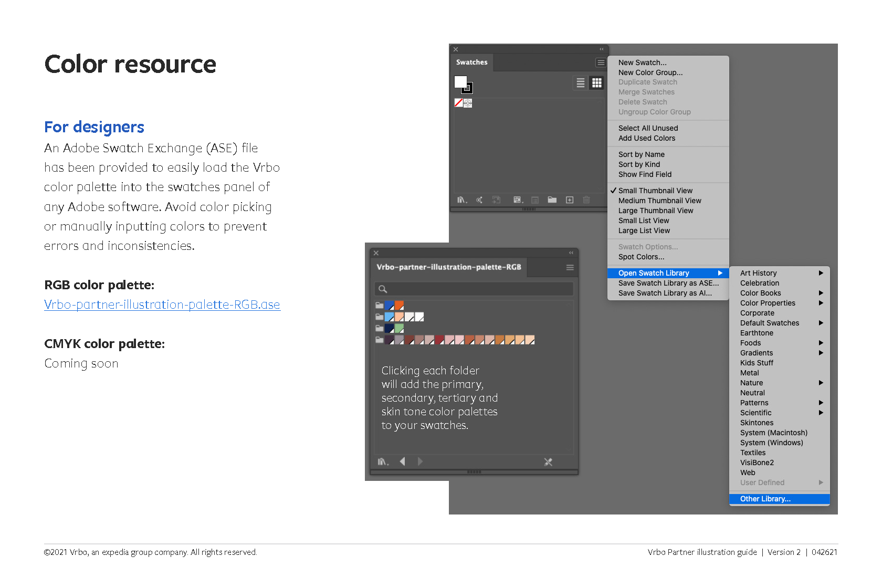Screen dimensions: 882x588
Task: Click the New Color Group folder icon
Action: point(552,199)
